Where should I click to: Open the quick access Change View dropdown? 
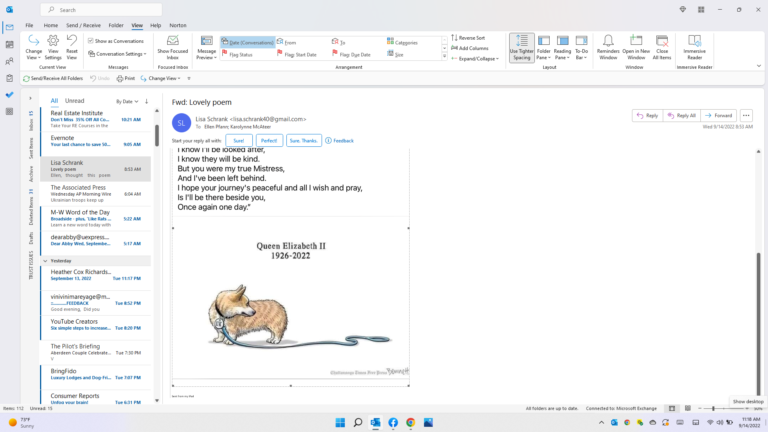coord(161,78)
